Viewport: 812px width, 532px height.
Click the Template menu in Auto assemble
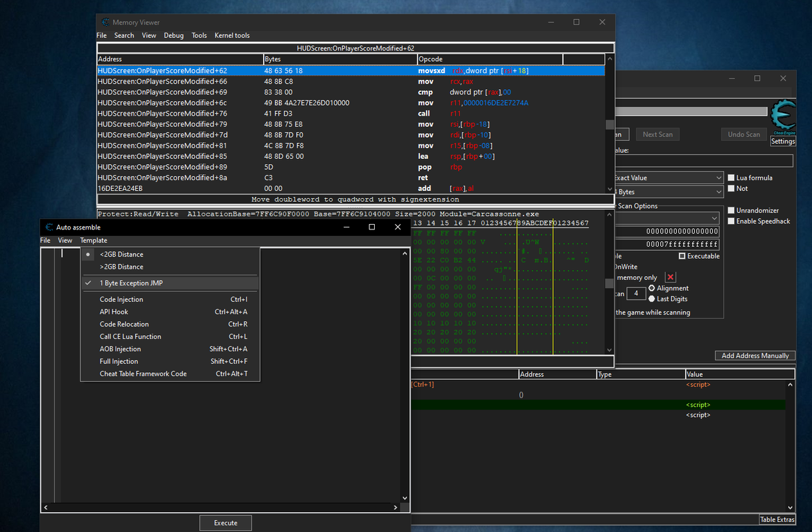pos(94,240)
